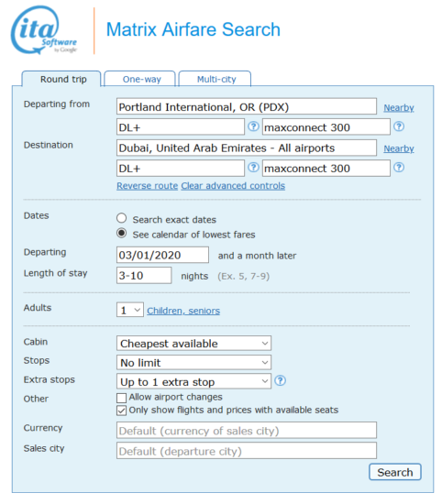Select Search exact dates option

(x=122, y=218)
